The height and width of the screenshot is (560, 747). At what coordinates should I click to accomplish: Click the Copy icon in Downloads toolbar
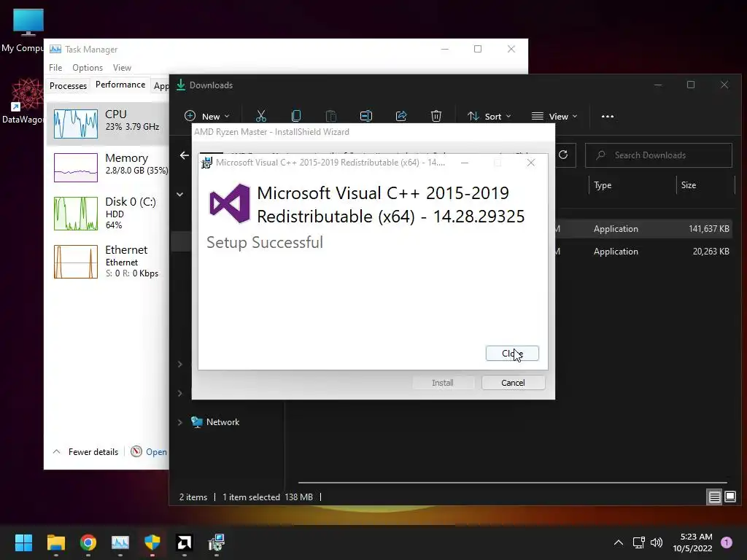click(296, 116)
